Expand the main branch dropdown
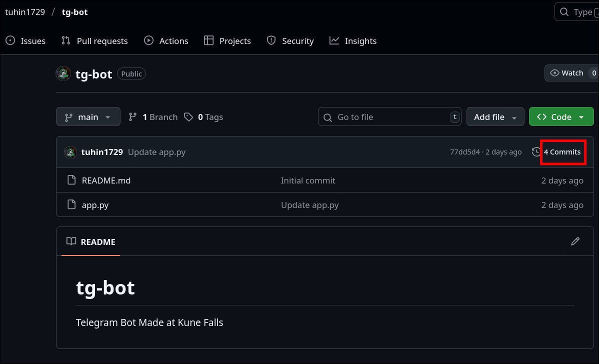 [x=88, y=117]
